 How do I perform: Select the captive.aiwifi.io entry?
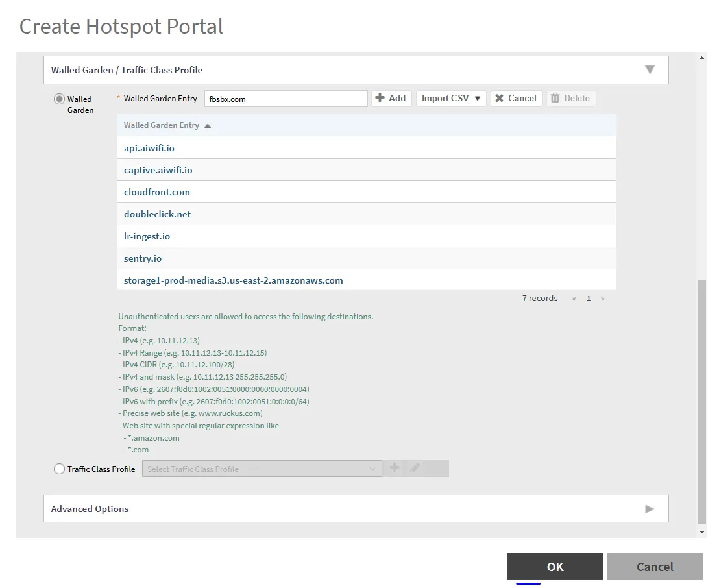tap(367, 169)
